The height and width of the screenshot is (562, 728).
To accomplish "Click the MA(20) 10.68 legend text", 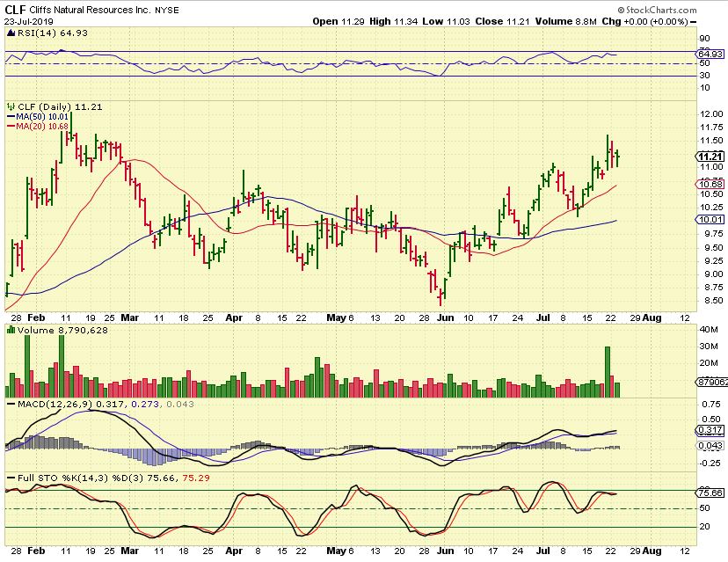I will click(x=42, y=127).
